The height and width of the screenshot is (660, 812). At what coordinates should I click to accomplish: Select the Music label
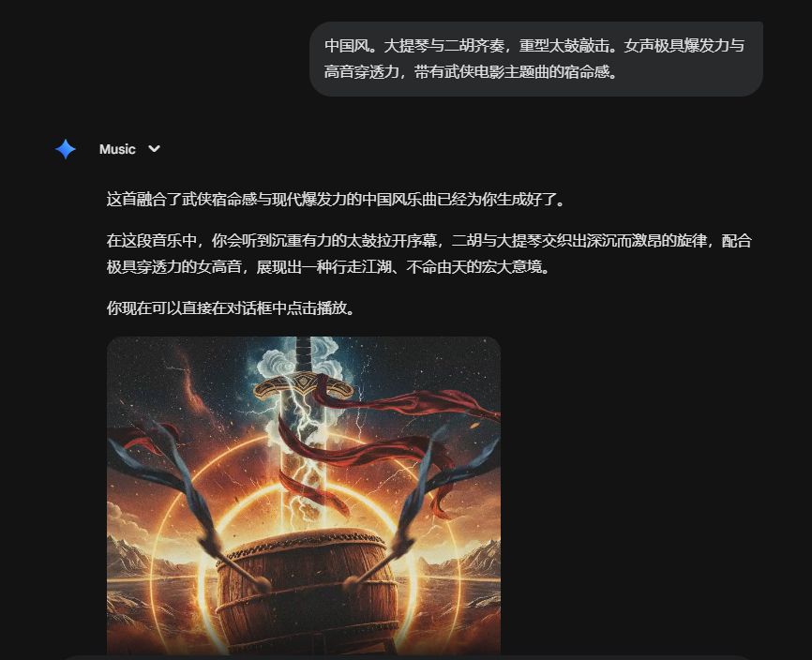[117, 149]
